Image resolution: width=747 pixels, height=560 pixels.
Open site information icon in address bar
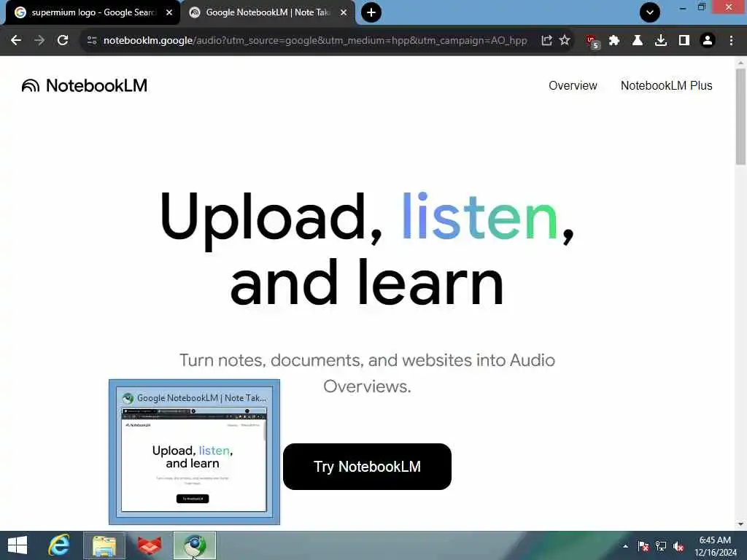click(92, 41)
